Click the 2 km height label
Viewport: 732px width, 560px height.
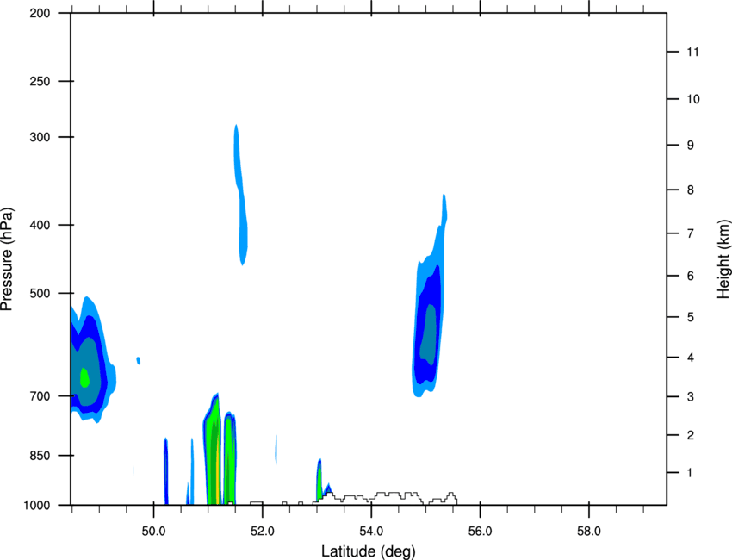(x=691, y=435)
